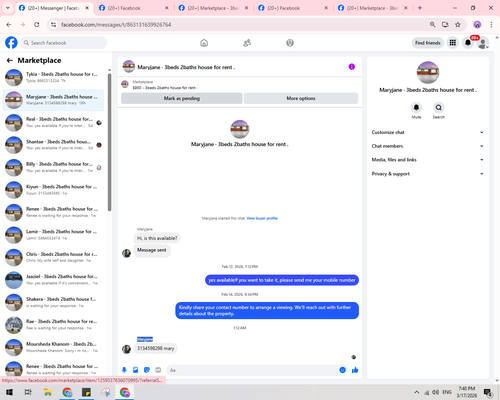Click the Search icon under Maryjane profile
The width and height of the screenshot is (500, 400).
[x=439, y=108]
